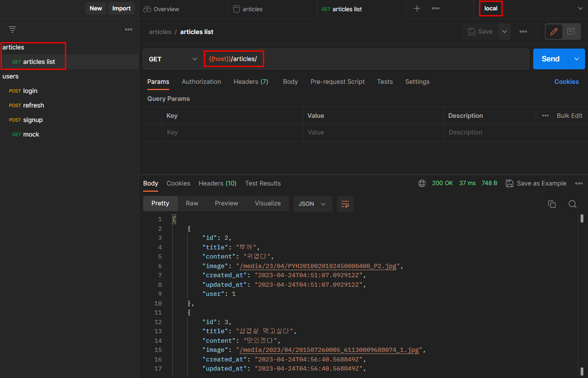
Task: Switch to edit mode pencil icon
Action: tap(554, 32)
